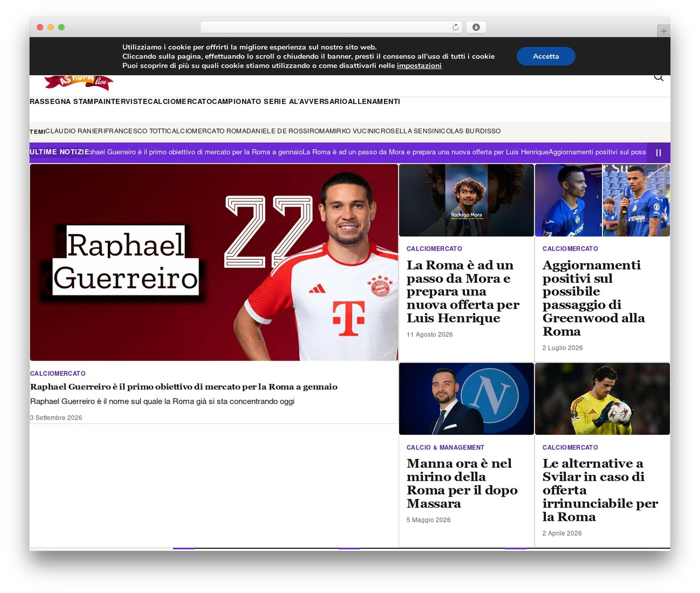This screenshot has height=593, width=700.
Task: Open a new tab with plus button
Action: click(663, 31)
